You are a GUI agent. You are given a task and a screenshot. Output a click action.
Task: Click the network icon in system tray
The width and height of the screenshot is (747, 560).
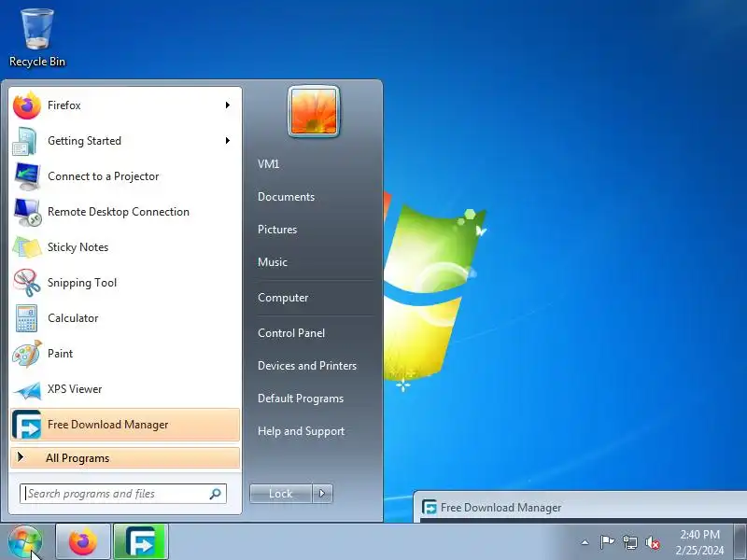click(x=629, y=542)
